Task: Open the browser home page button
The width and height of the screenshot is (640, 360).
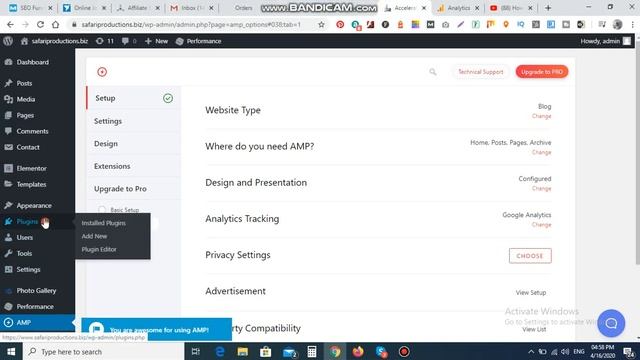Action: 56,24
